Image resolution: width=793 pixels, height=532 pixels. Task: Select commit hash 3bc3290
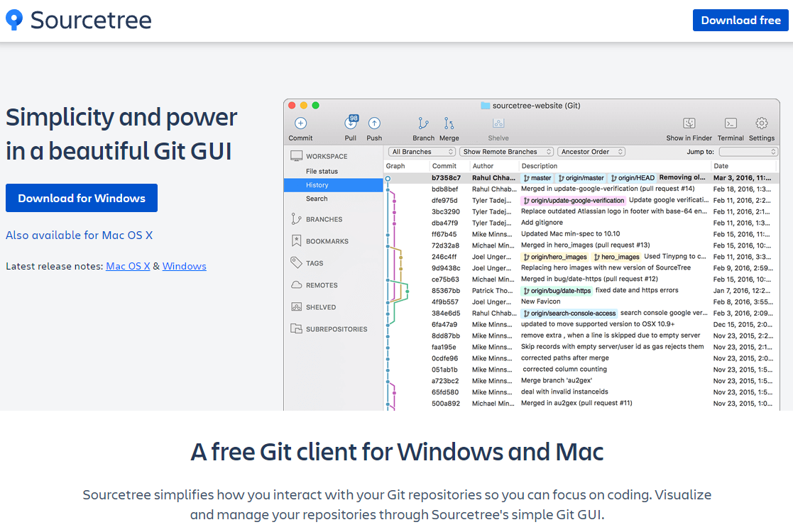pyautogui.click(x=446, y=211)
